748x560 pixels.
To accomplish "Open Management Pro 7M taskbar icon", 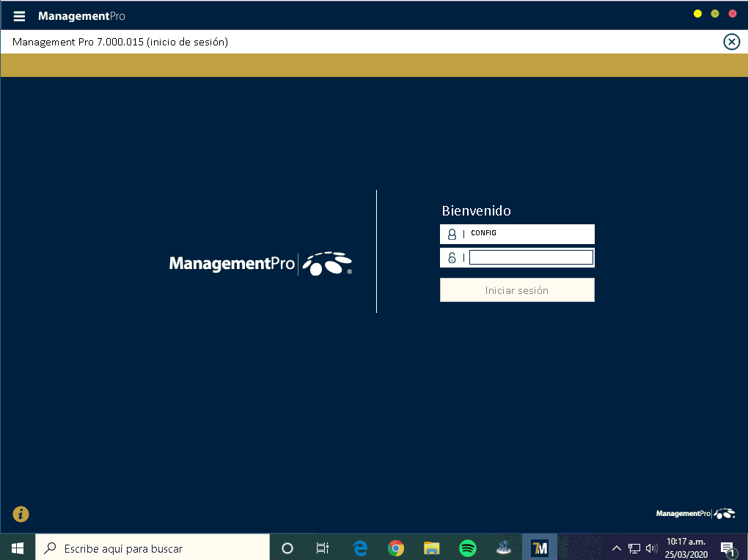I will coord(540,548).
